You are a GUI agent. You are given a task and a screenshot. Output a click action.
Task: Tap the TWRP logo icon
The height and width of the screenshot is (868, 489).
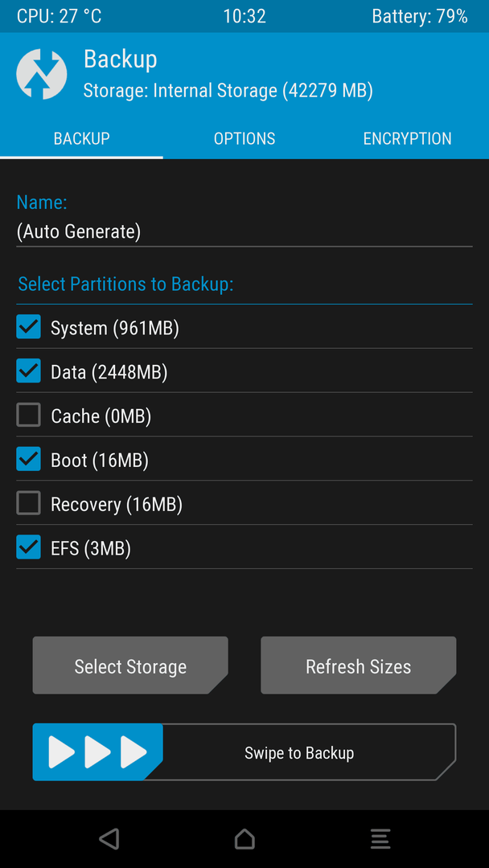42,74
